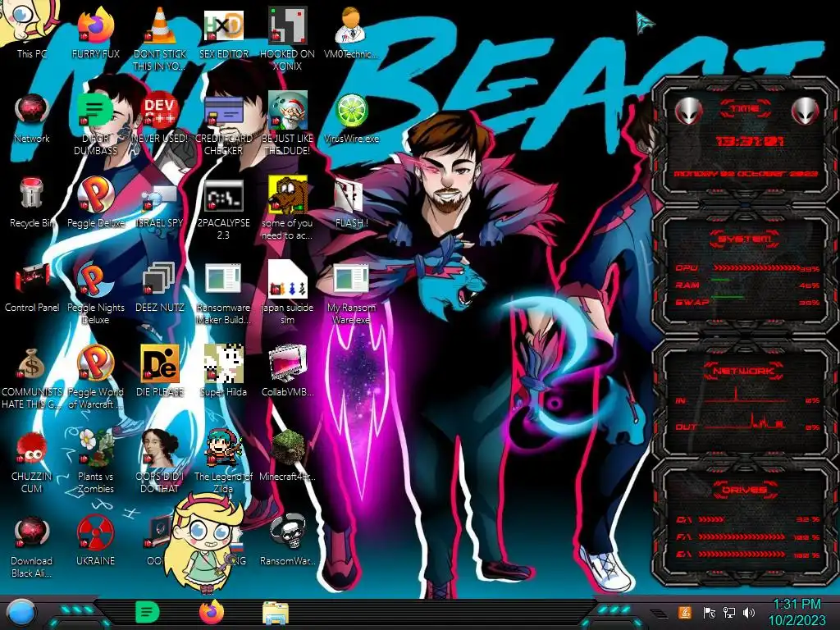The height and width of the screenshot is (630, 840).
Task: Select the DEV C++ NEVER USED! shortcut
Action: coord(160,118)
